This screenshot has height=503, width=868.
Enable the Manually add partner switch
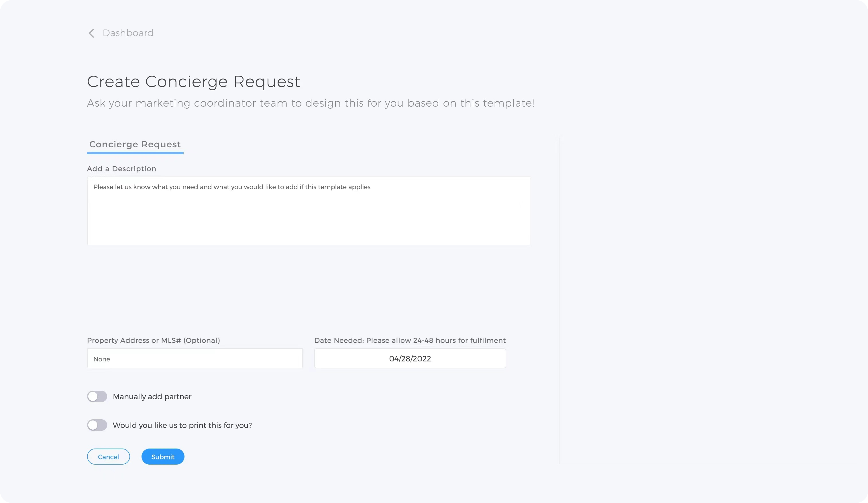pyautogui.click(x=97, y=397)
